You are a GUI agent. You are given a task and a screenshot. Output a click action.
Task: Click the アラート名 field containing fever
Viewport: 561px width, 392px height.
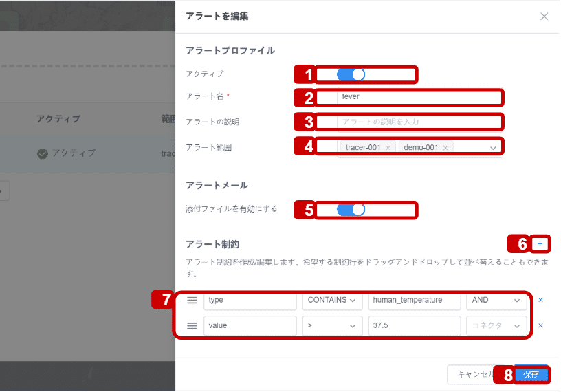tap(419, 97)
